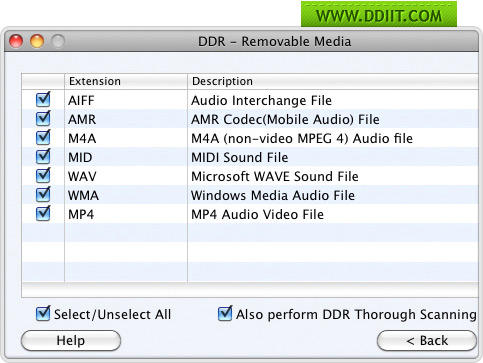The image size is (483, 363).
Task: Toggle the WMA row checkbox
Action: click(43, 195)
